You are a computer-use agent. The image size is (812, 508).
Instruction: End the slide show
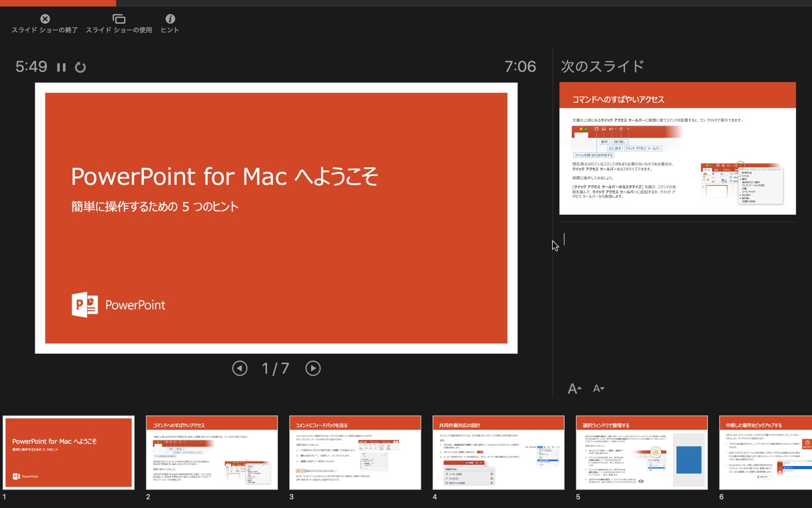click(x=45, y=24)
